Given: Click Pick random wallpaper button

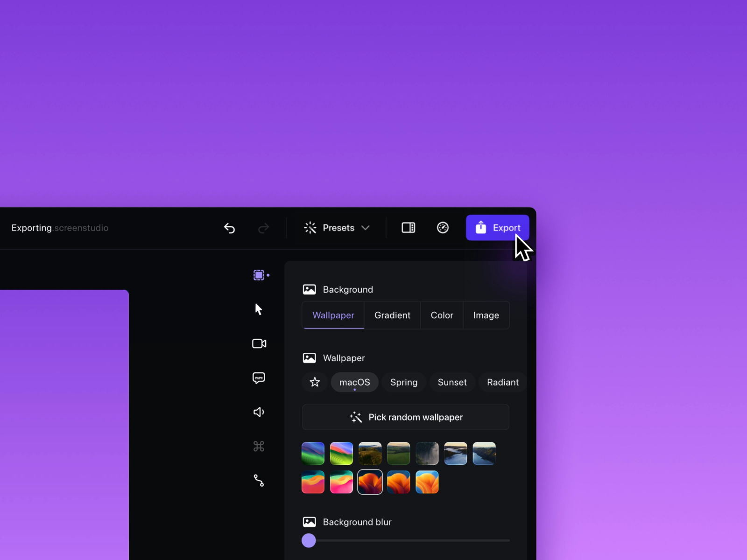Looking at the screenshot, I should 406,417.
